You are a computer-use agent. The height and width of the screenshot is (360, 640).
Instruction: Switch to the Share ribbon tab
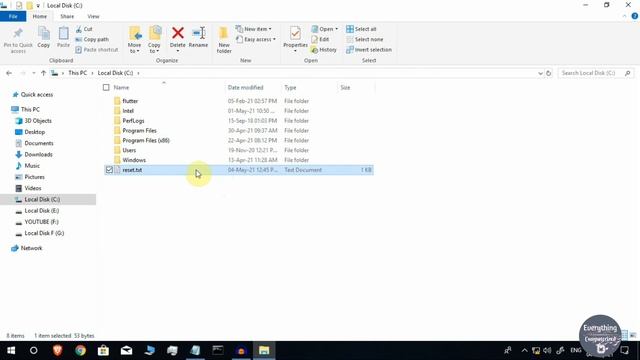click(x=67, y=16)
